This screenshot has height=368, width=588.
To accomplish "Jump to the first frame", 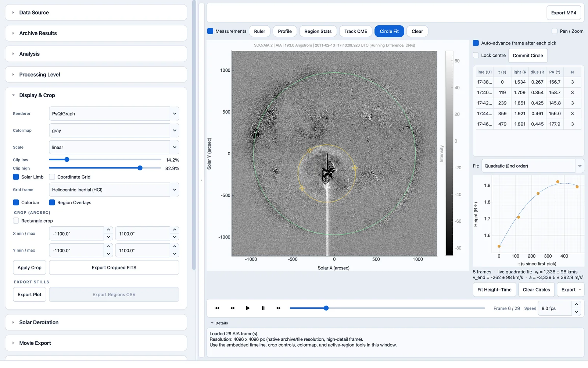I will pos(217,308).
